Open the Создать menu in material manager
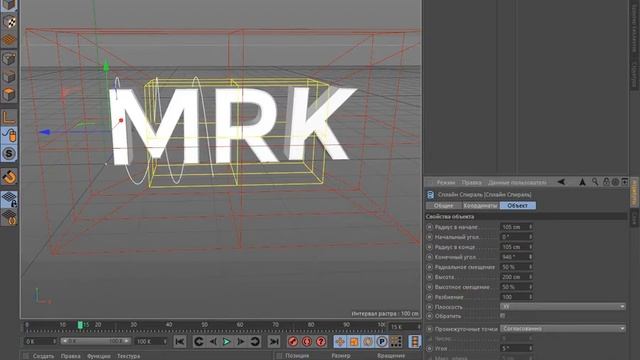Viewport: 640px width, 360px height. 43,356
